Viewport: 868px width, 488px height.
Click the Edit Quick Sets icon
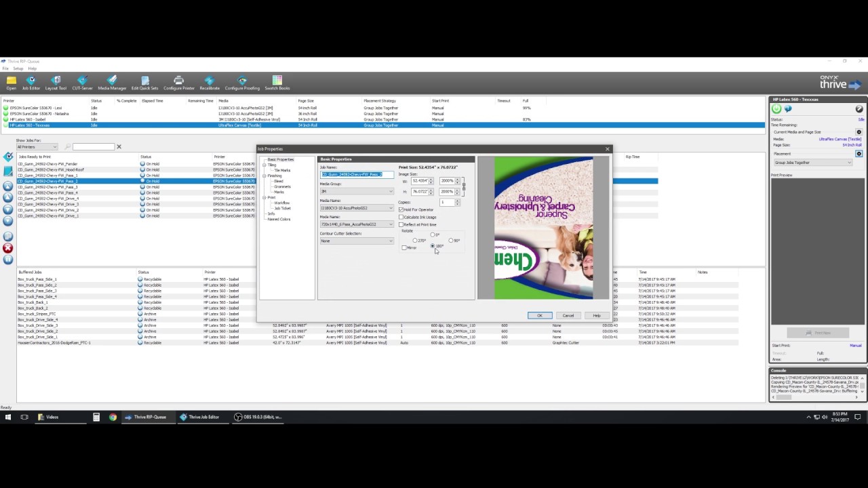coord(144,83)
